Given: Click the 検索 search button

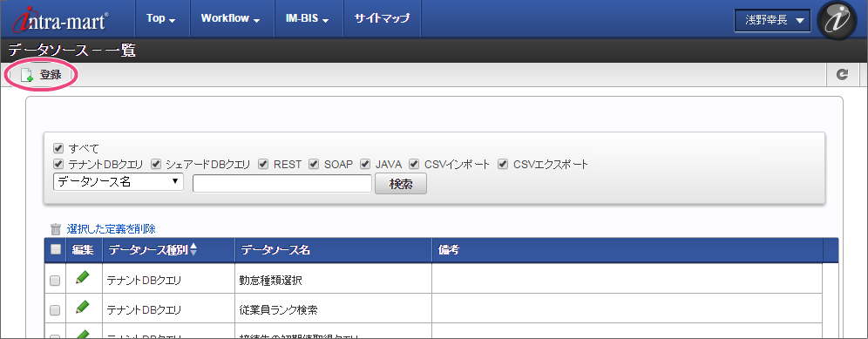Looking at the screenshot, I should coord(401,184).
